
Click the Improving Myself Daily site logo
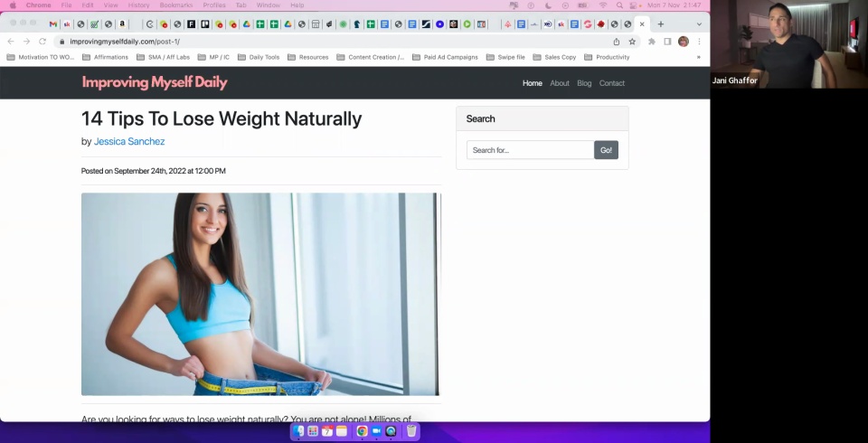(155, 82)
